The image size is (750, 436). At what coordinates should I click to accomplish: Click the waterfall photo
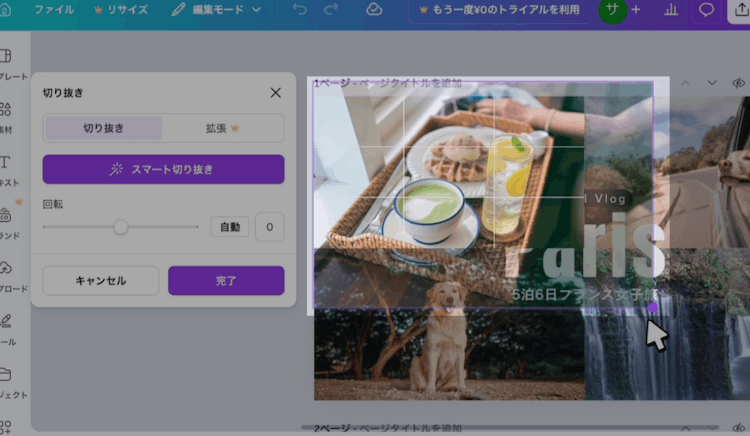[667, 354]
